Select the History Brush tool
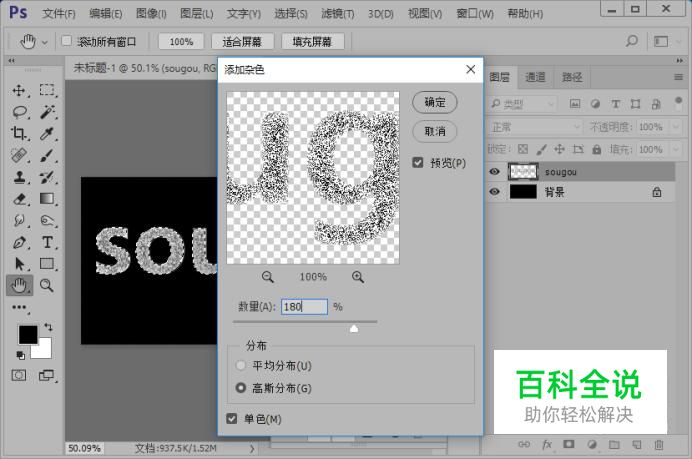Image resolution: width=692 pixels, height=459 pixels. 47,177
